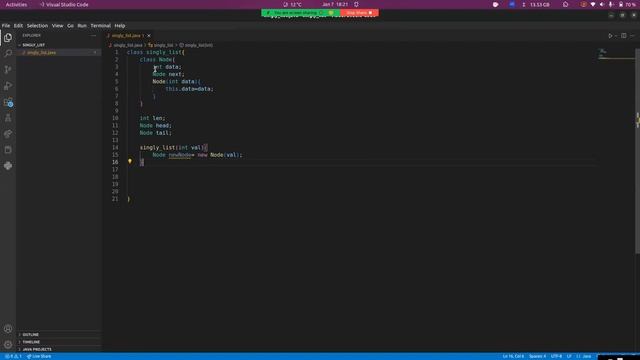Click the code minimap preview

[616, 54]
